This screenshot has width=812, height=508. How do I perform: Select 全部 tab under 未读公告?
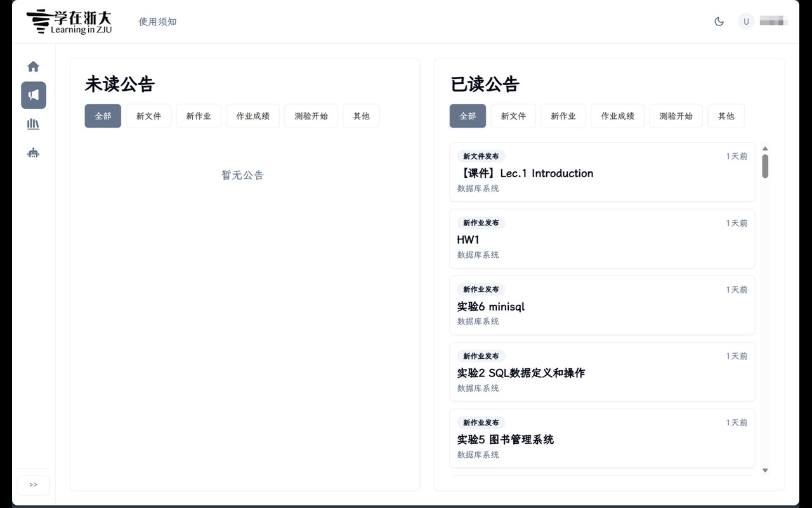tap(103, 116)
